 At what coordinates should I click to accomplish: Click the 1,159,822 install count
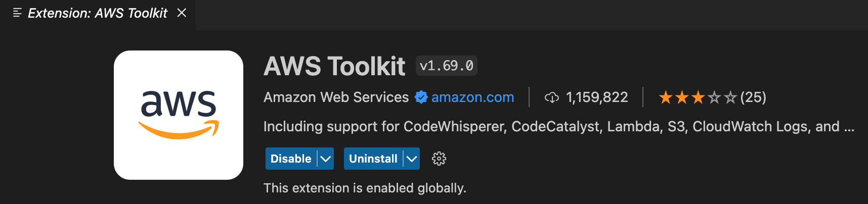(597, 97)
